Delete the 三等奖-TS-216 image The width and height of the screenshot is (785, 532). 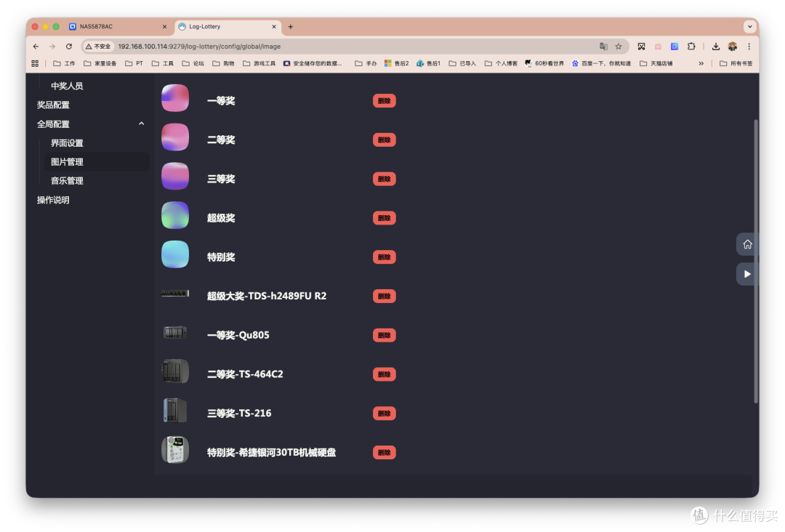[x=384, y=413]
